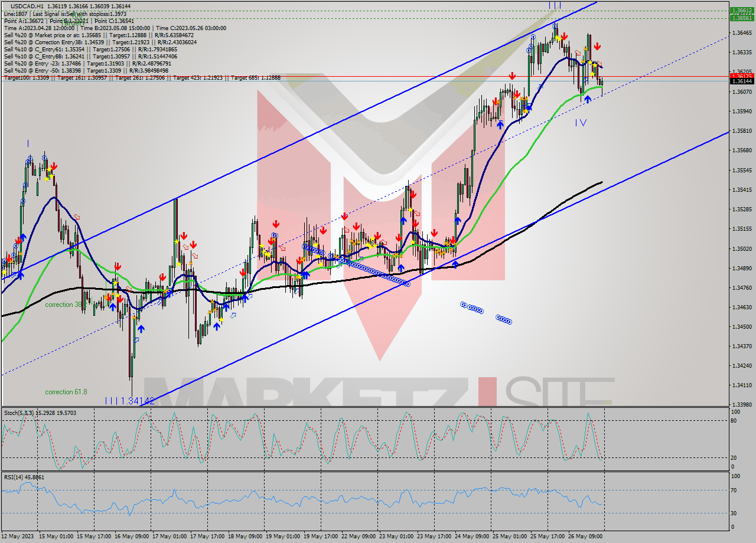Click the 1.34760 price axis value
The height and width of the screenshot is (543, 756).
pos(741,287)
